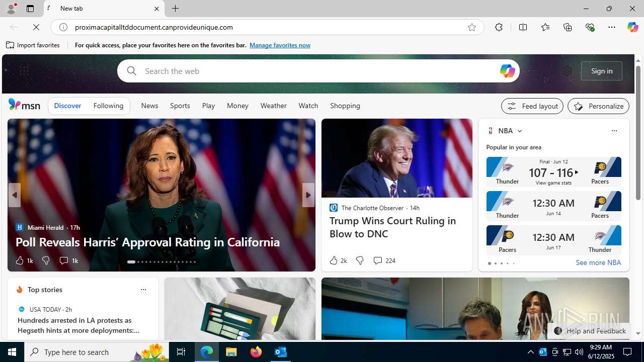Open the Play tab
This screenshot has height=362, width=644.
pyautogui.click(x=208, y=106)
